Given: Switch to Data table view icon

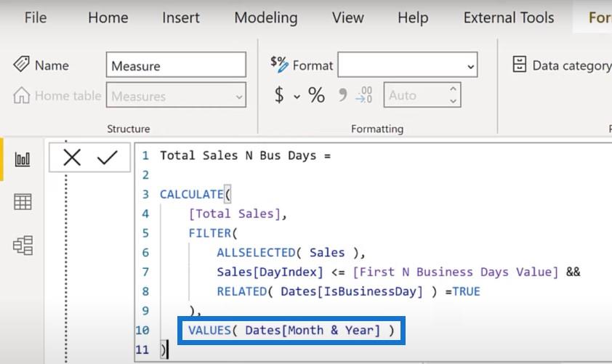Looking at the screenshot, I should coord(23,202).
